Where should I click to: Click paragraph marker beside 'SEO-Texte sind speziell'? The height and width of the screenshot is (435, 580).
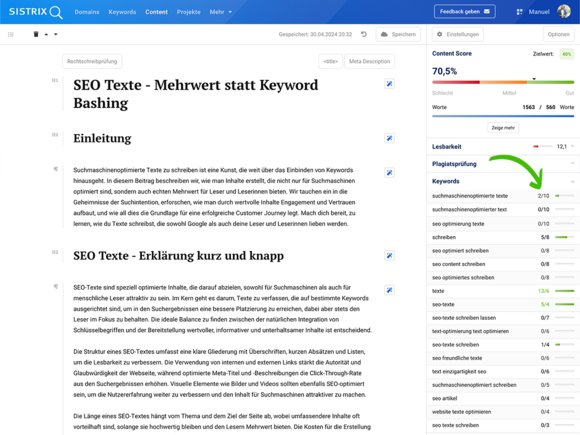56,286
